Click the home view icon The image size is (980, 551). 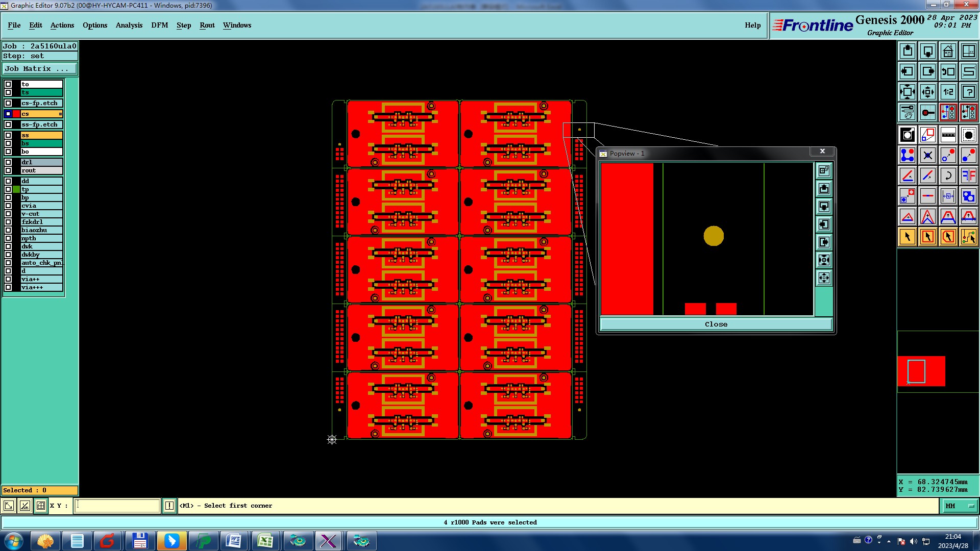point(948,51)
